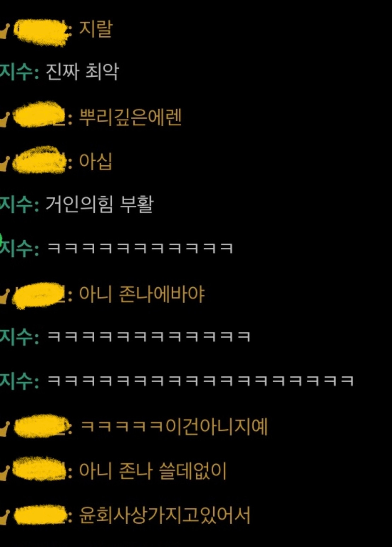The image size is (392, 547).
Task: Click the longest ㅋㅋㅋ laughing message from 지수
Action: pos(200,381)
